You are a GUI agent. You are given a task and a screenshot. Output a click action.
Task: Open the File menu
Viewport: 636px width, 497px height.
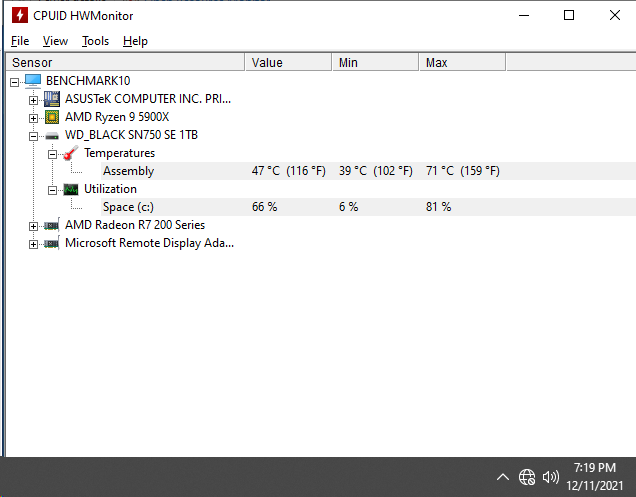20,41
